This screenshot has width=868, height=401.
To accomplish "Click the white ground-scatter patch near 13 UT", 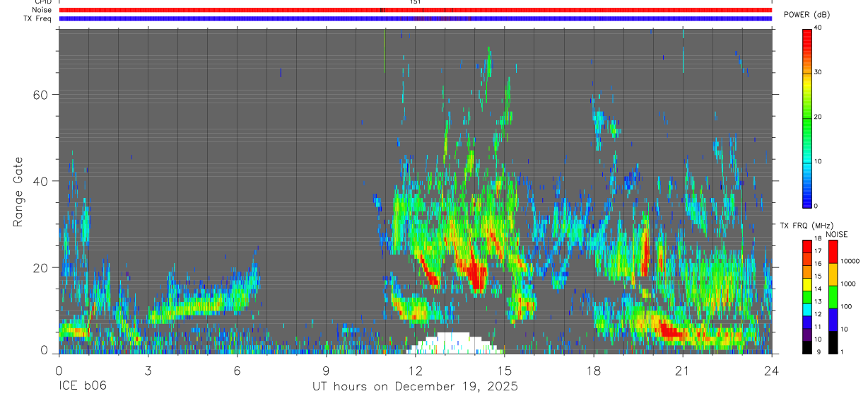I will pos(454,344).
